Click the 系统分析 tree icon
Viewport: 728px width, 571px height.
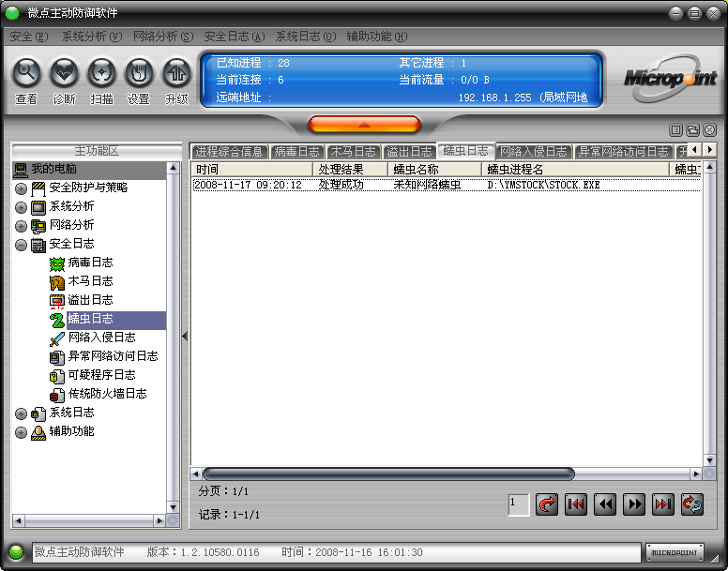[38, 207]
